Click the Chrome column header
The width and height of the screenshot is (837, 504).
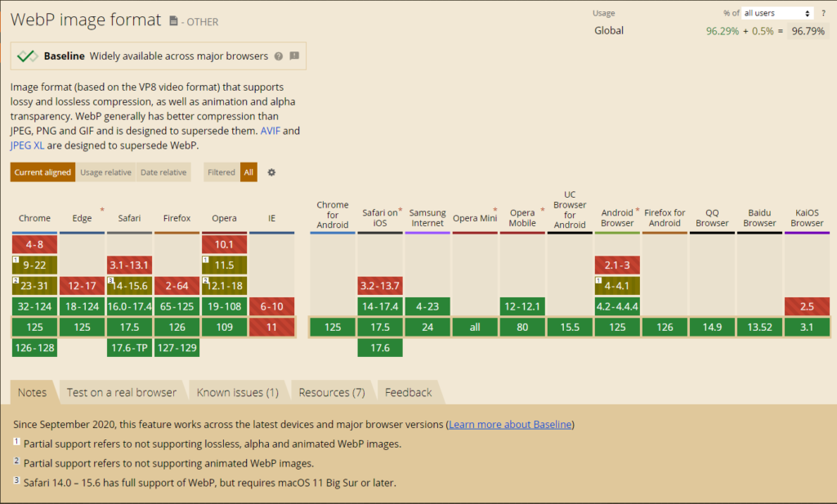tap(34, 218)
